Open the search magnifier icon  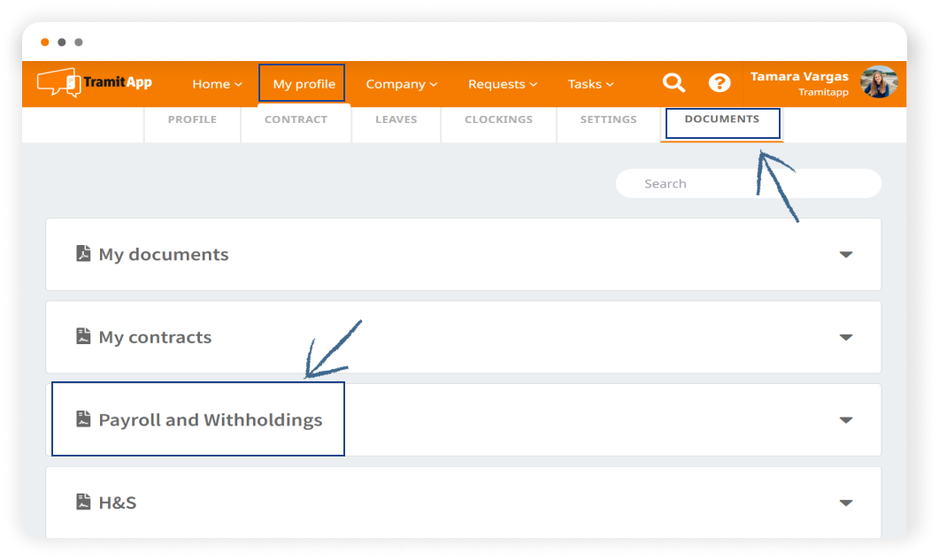point(674,83)
